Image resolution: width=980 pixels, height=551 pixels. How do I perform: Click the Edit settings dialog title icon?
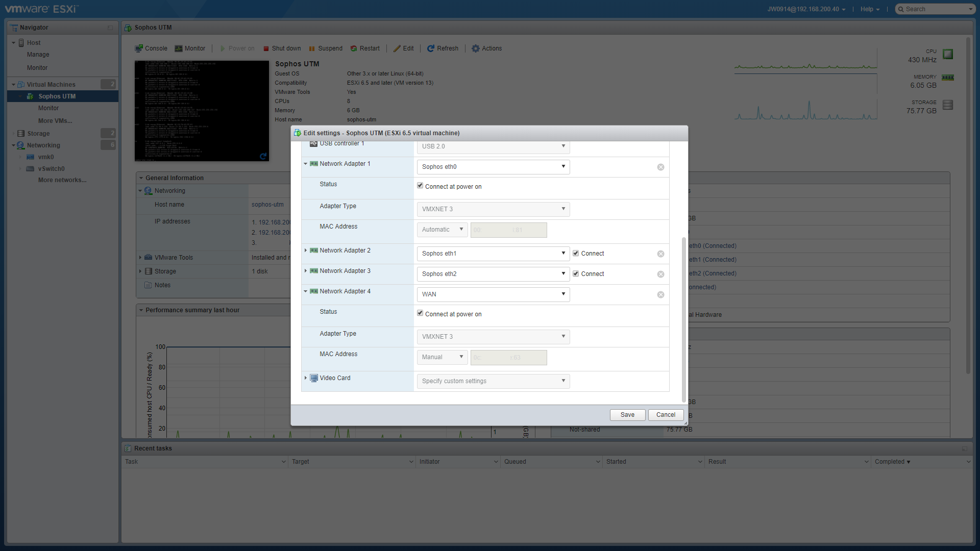(298, 133)
